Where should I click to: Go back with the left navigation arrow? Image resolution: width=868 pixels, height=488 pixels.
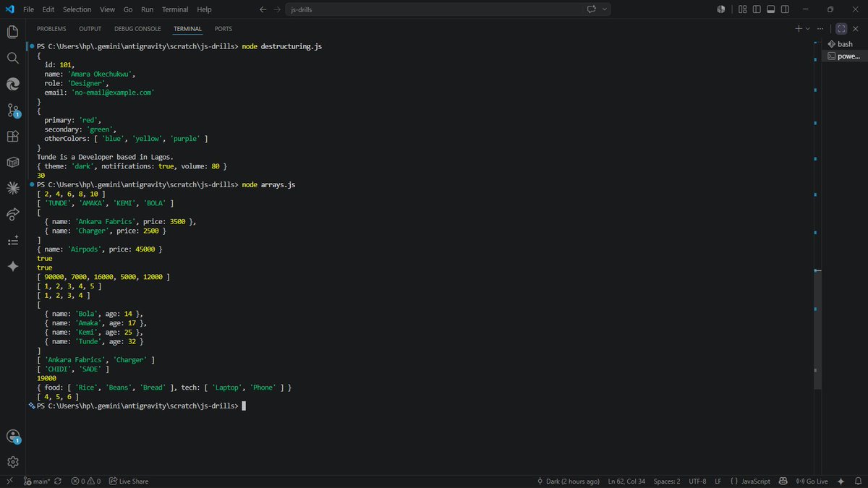(x=265, y=9)
